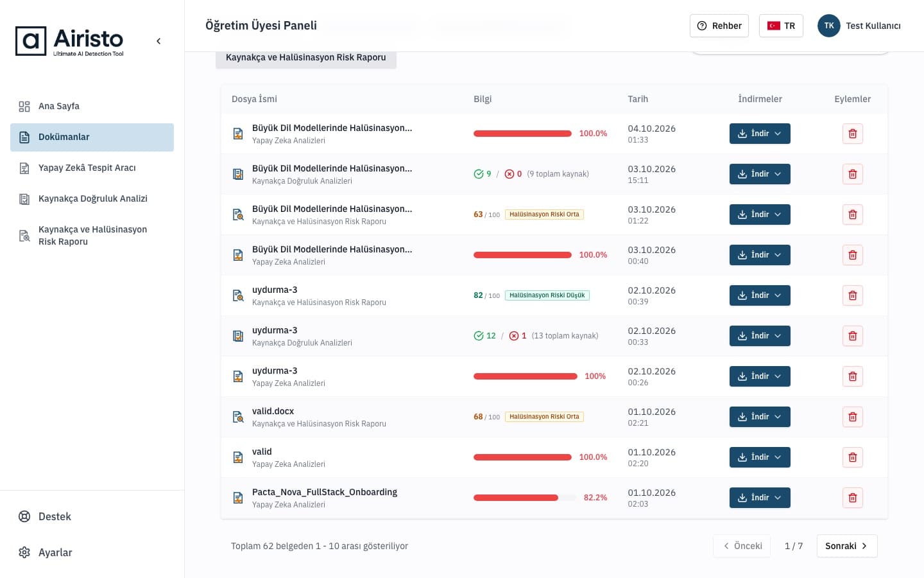
Task: Delete the 03.10.2026 15:11 document
Action: (852, 174)
